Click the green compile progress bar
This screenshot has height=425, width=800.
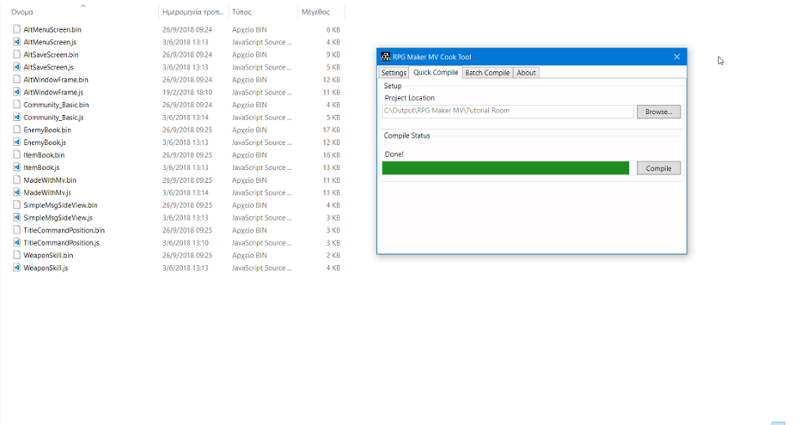point(506,168)
